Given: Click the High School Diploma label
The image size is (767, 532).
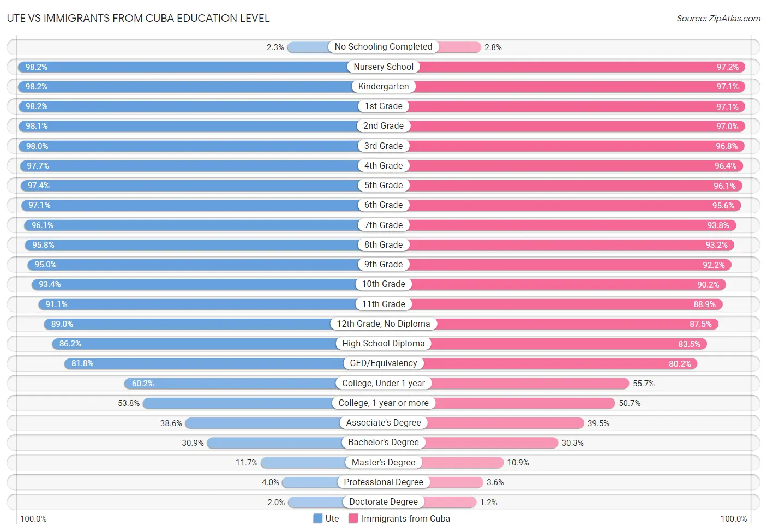Looking at the screenshot, I should click(x=383, y=343).
